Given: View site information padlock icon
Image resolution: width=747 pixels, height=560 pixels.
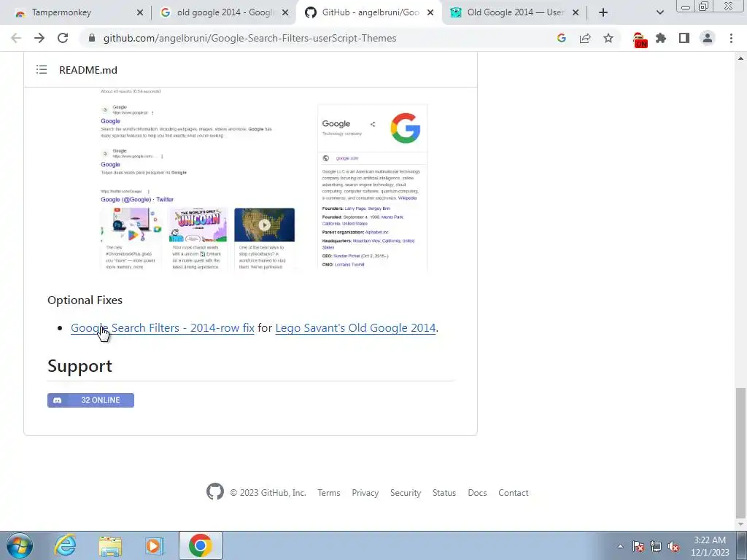Looking at the screenshot, I should pos(92,38).
